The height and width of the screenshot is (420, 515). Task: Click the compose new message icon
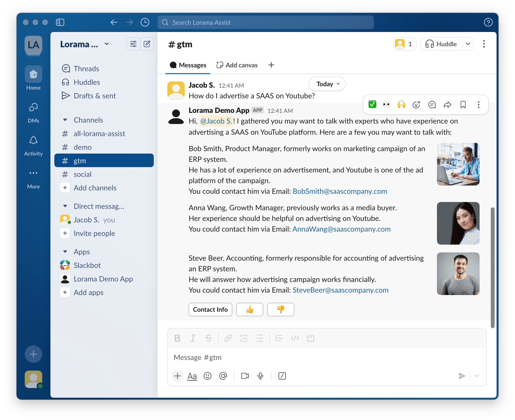147,44
